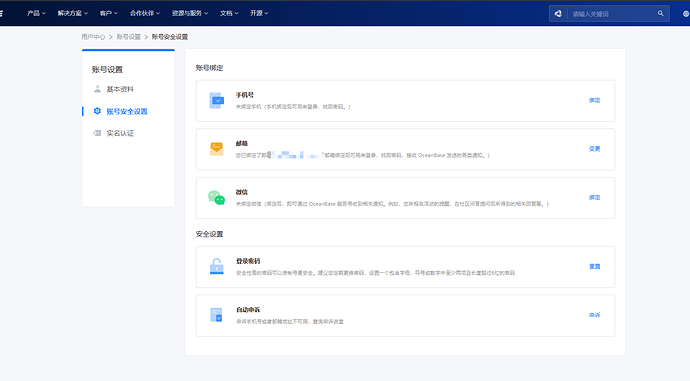Click the 手机号 heading text
The height and width of the screenshot is (381, 690).
(x=245, y=95)
